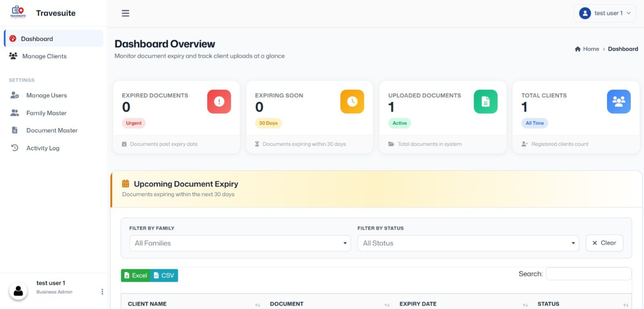Click the Search input field
Image resolution: width=644 pixels, height=309 pixels.
(x=588, y=274)
